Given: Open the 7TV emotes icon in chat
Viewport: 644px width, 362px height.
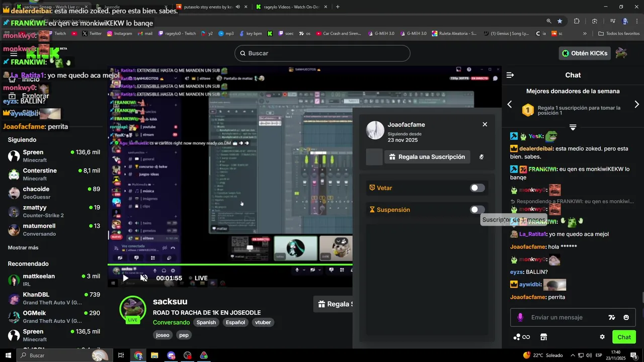Looking at the screenshot, I should 612,317.
